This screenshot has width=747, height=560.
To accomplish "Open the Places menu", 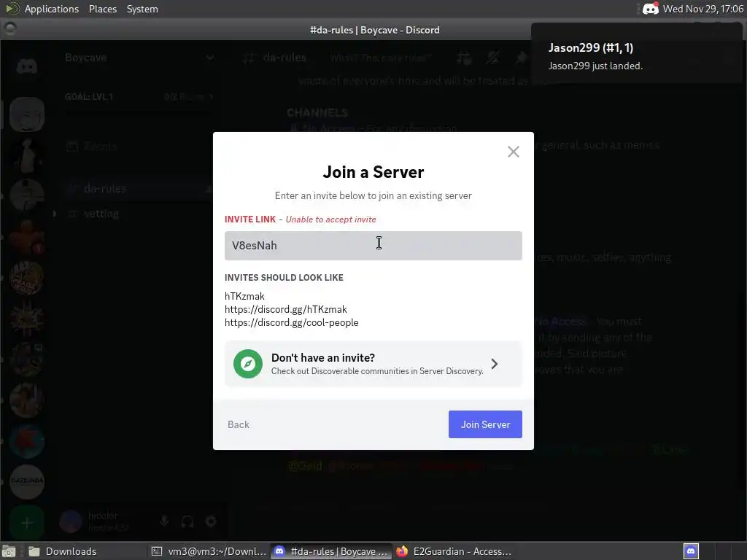I will click(102, 9).
